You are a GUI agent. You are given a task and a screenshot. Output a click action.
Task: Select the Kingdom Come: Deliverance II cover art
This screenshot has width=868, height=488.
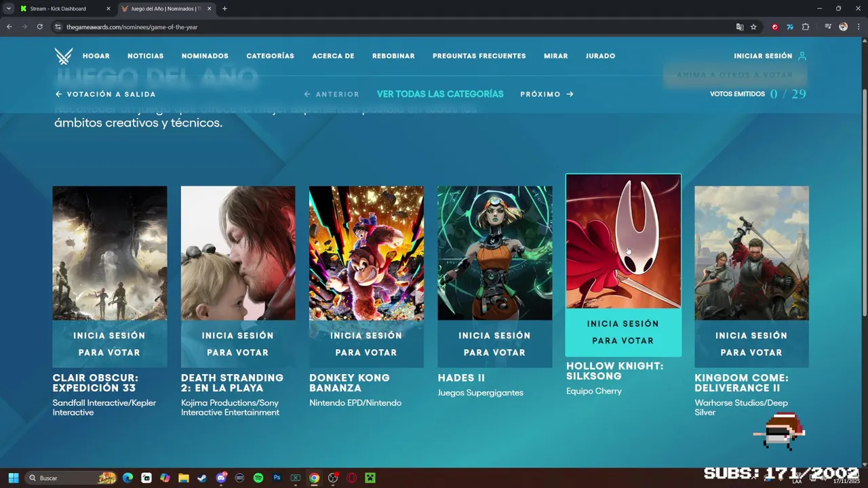[x=751, y=253]
